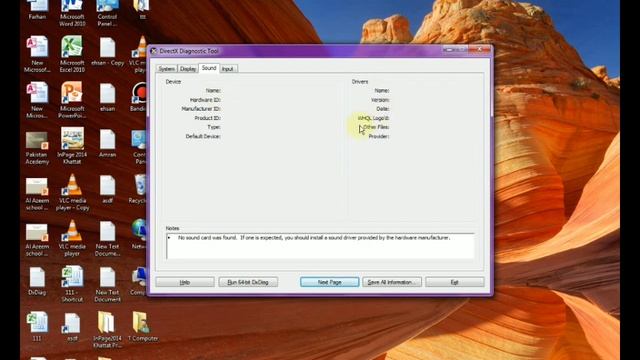640x360 pixels.
Task: Open the Microsoft Excel 2010 desktop shortcut
Action: pyautogui.click(x=72, y=54)
